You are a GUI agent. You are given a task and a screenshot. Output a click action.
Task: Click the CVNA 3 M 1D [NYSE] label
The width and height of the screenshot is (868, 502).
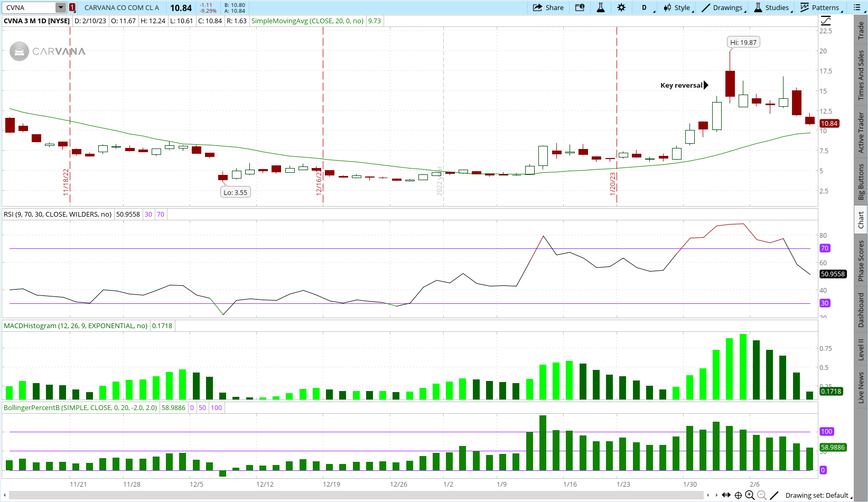pyautogui.click(x=37, y=21)
